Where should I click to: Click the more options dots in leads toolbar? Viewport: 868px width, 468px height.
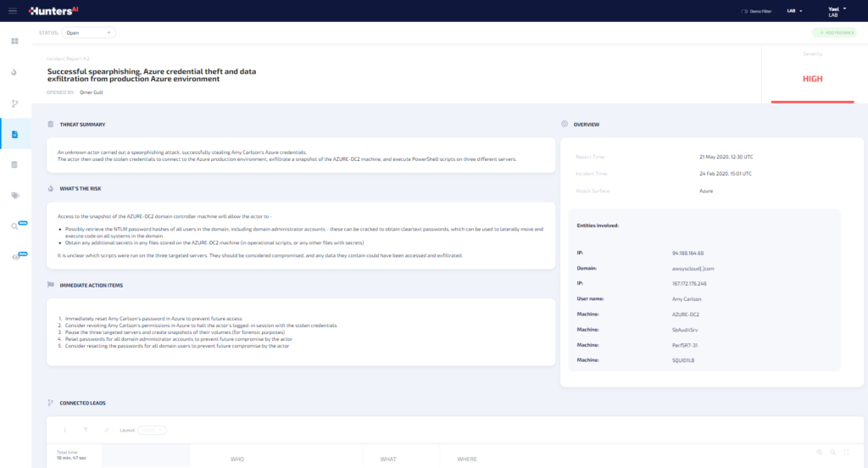(64, 430)
